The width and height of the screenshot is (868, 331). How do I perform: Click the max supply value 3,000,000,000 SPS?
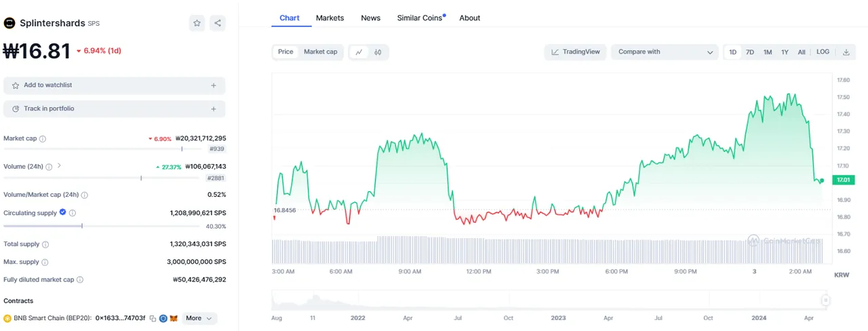197,262
